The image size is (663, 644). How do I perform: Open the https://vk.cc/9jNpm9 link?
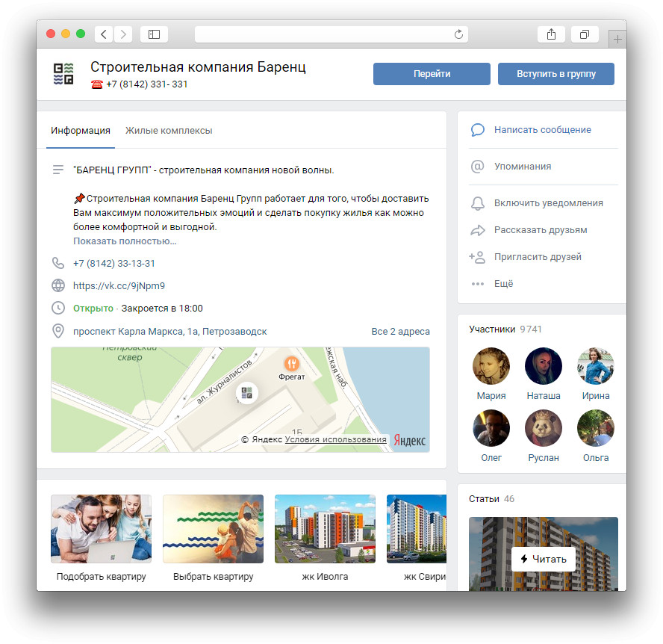point(119,285)
